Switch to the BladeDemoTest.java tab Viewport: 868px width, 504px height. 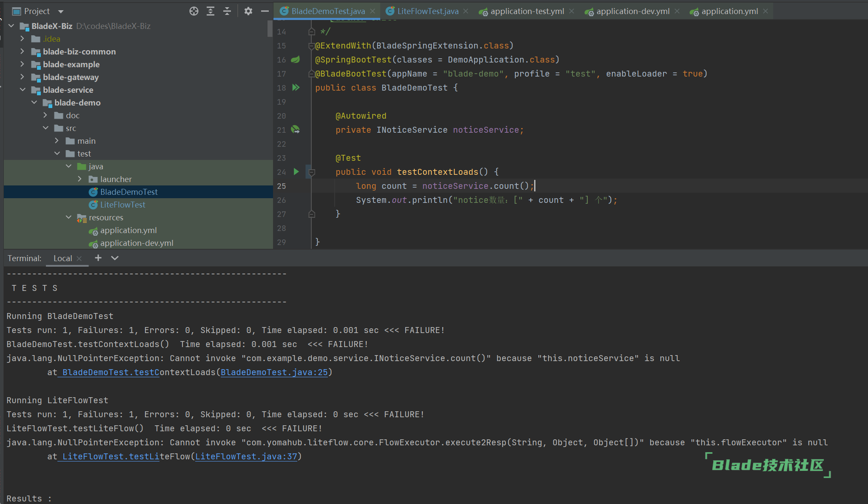[328, 11]
